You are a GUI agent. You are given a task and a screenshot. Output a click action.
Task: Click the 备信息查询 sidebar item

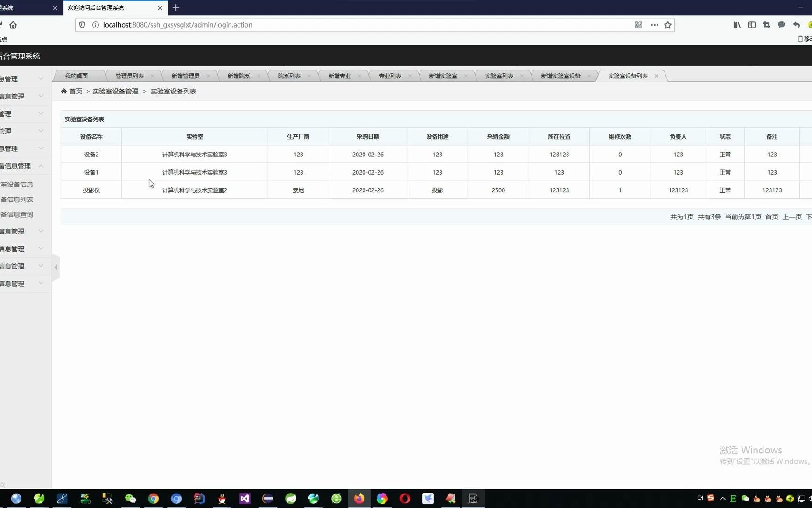pyautogui.click(x=17, y=214)
